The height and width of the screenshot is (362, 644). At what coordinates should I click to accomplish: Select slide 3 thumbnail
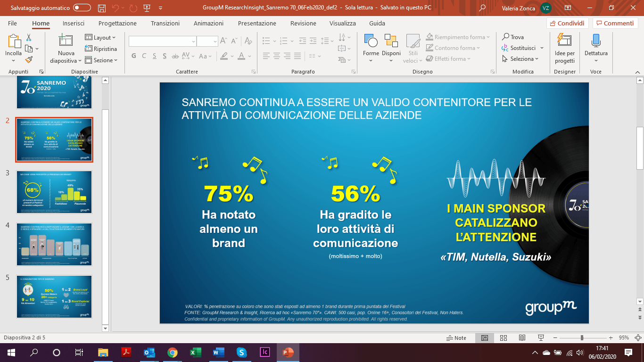pos(54,192)
